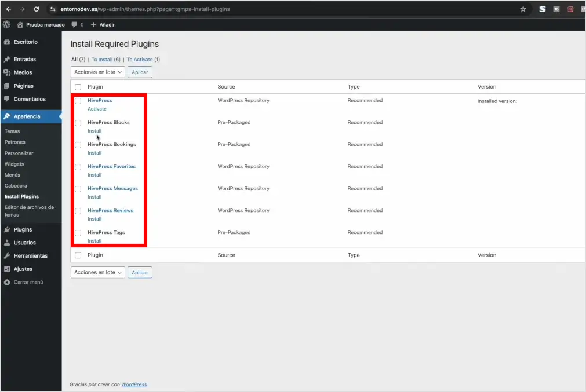Go back with the browser back arrow

point(9,9)
